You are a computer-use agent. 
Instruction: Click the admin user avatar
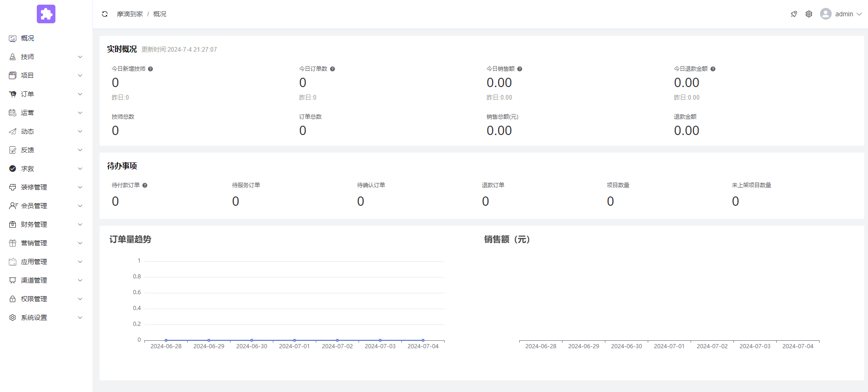(x=826, y=14)
